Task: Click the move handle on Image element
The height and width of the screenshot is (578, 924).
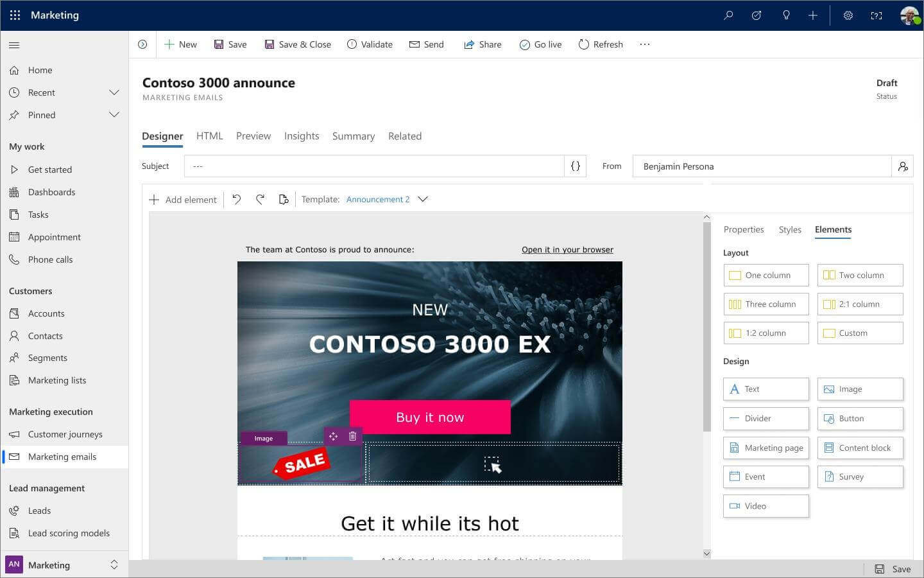Action: point(333,437)
